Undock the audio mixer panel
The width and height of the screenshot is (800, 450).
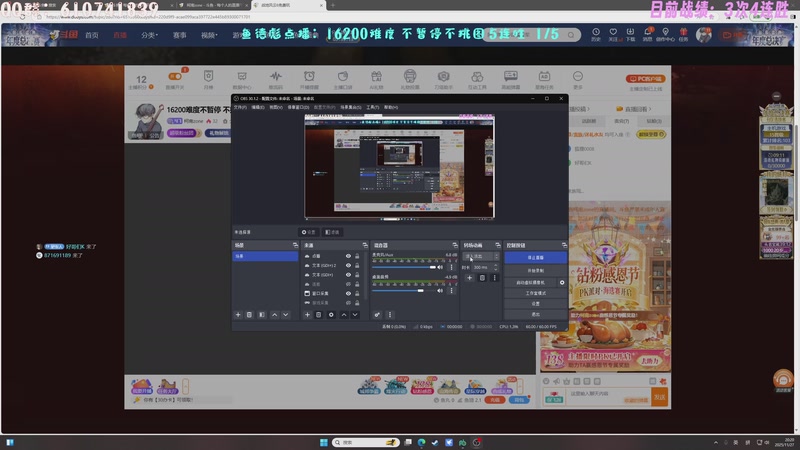455,245
